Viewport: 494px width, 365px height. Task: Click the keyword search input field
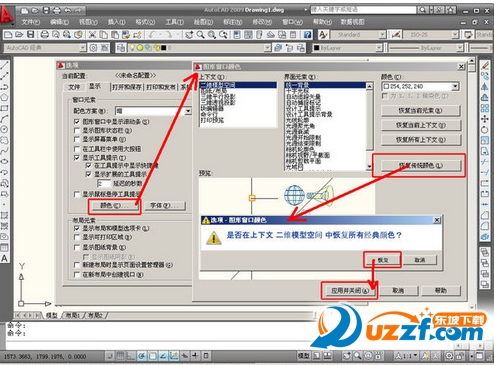(x=363, y=10)
